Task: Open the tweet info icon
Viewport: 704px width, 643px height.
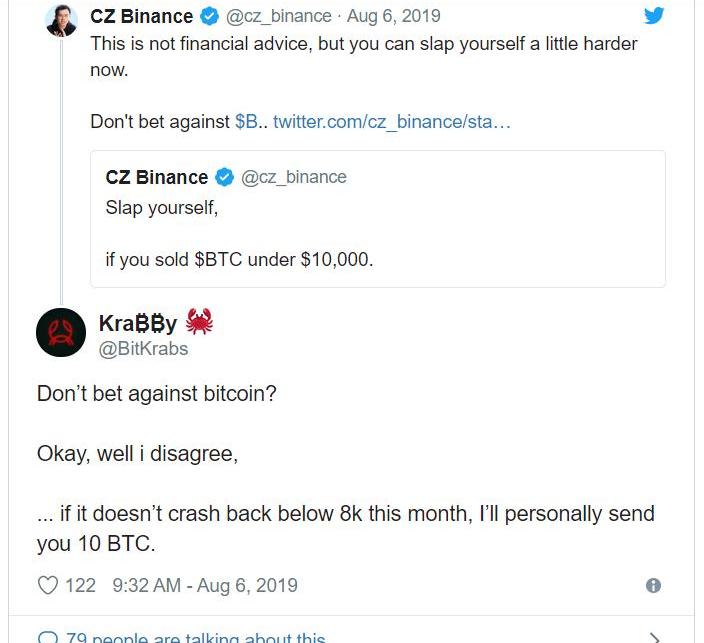Action: (x=653, y=586)
